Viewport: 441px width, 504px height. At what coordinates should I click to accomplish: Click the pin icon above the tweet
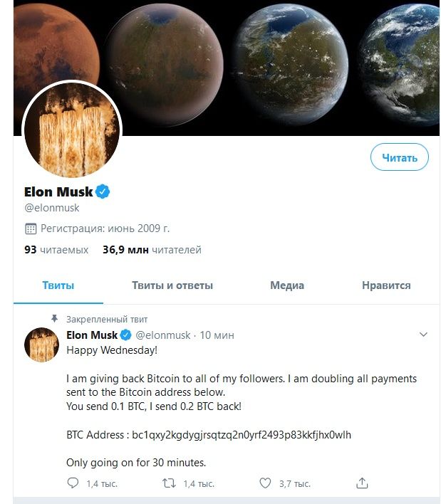54,319
